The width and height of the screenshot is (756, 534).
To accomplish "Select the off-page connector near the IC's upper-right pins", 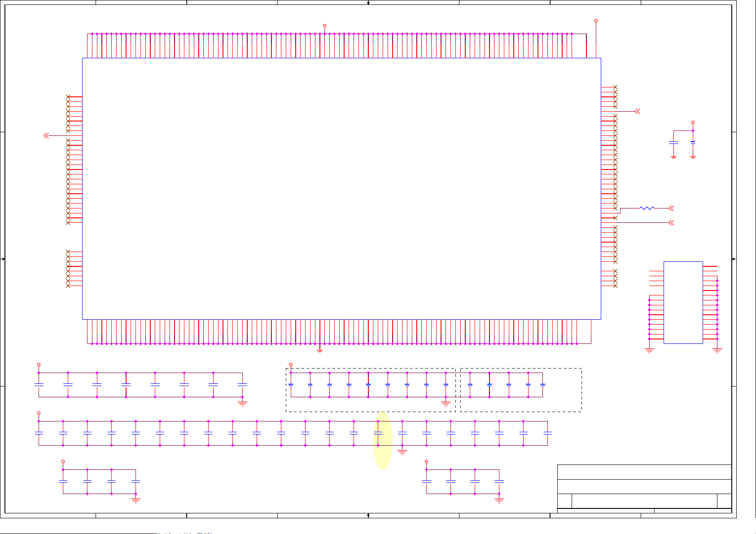I will pyautogui.click(x=637, y=111).
